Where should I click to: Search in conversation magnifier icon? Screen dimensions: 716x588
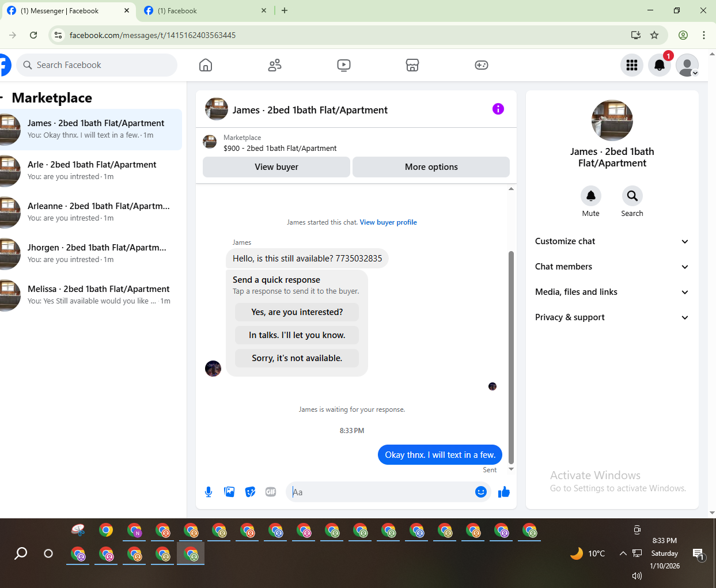pyautogui.click(x=632, y=196)
